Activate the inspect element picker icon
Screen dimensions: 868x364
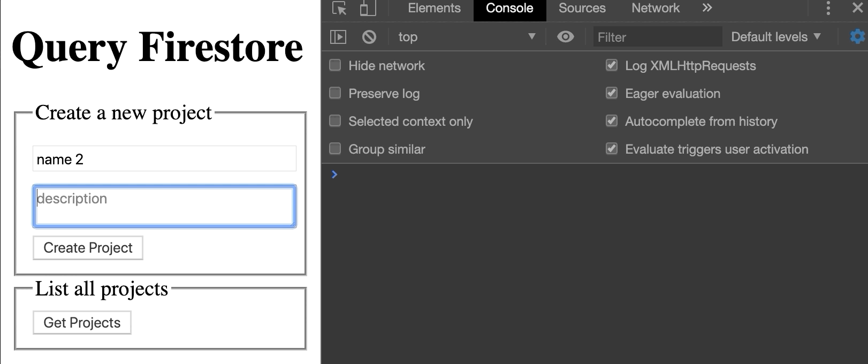[339, 9]
